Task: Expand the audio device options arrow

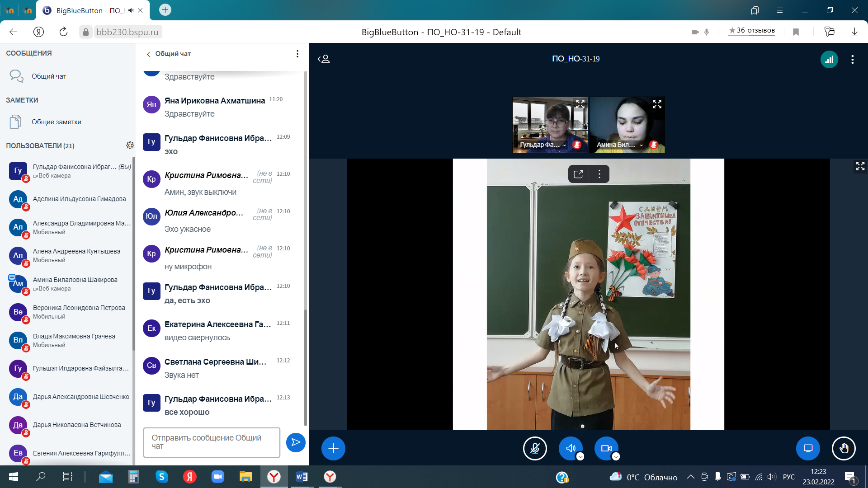Action: (580, 457)
